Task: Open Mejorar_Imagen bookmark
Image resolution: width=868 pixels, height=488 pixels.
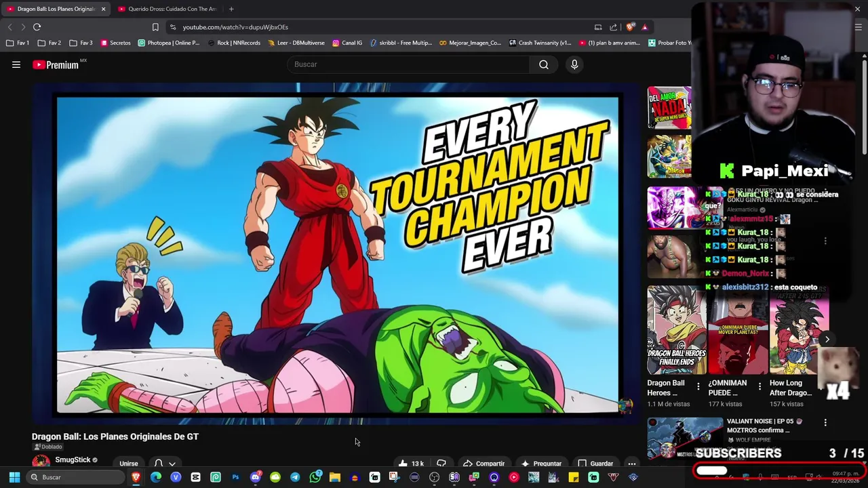Action: [470, 43]
